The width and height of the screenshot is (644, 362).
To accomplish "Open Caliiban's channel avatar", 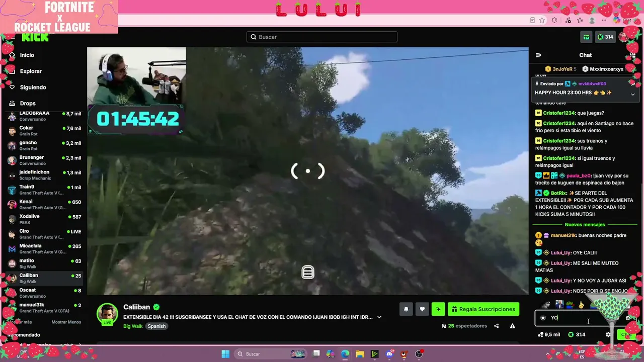I will [107, 315].
